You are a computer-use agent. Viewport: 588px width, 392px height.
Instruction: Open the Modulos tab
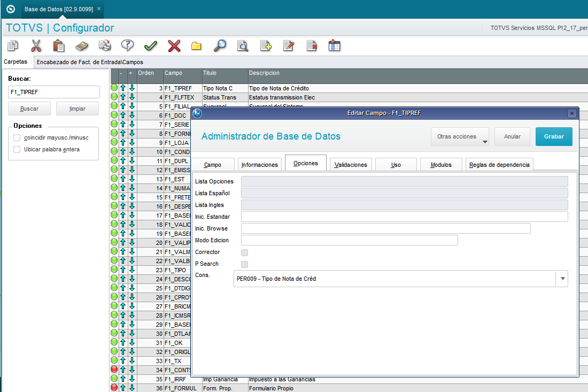pos(441,165)
